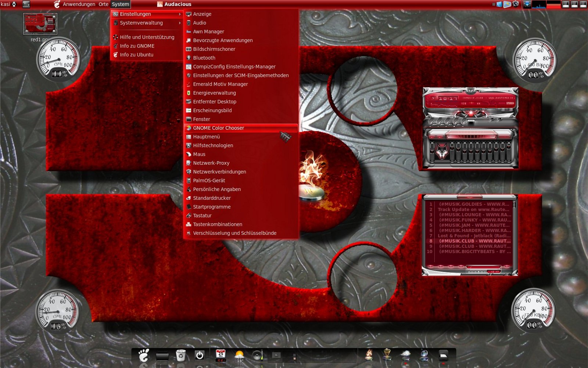Open the trash bin in the dock
Image resolution: width=588 pixels, height=368 pixels.
[x=181, y=355]
